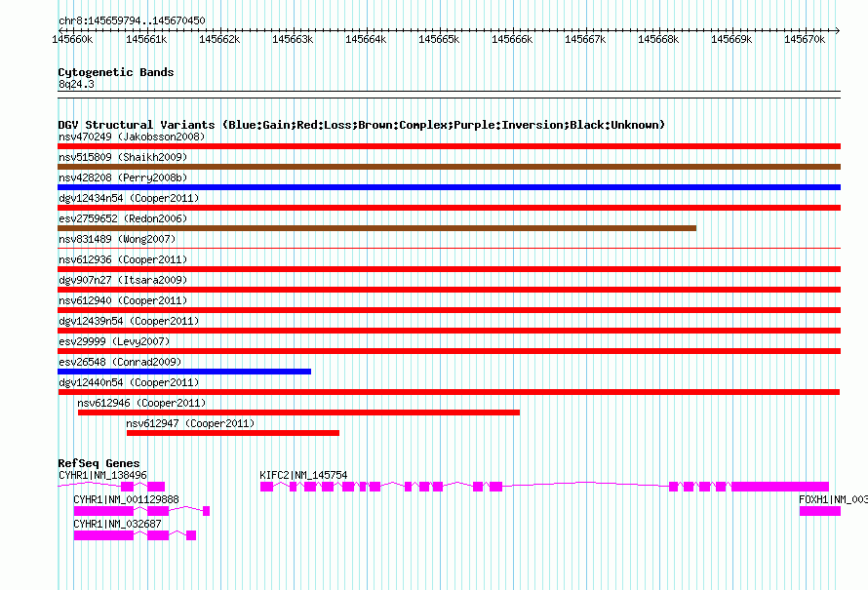Click the 145663k ruler tick
The height and width of the screenshot is (590, 868).
[293, 39]
